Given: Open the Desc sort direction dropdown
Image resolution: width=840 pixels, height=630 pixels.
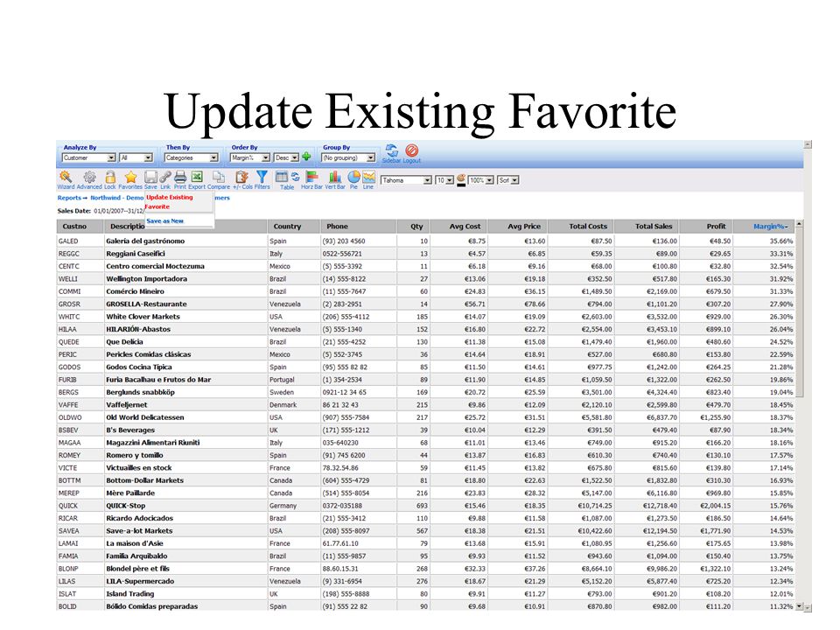Looking at the screenshot, I should coord(287,157).
